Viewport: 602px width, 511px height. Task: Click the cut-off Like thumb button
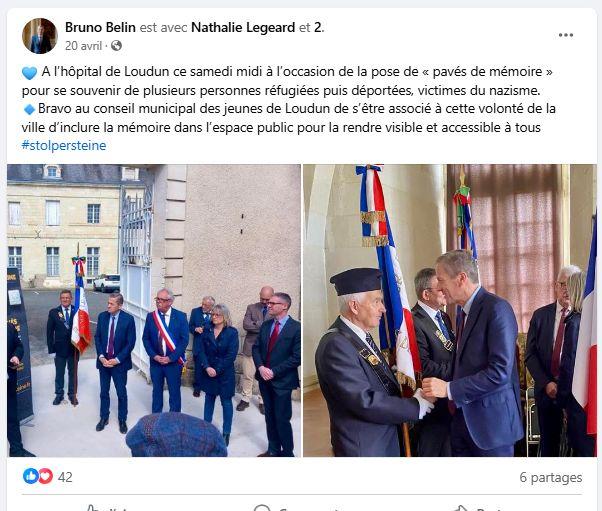[93, 508]
